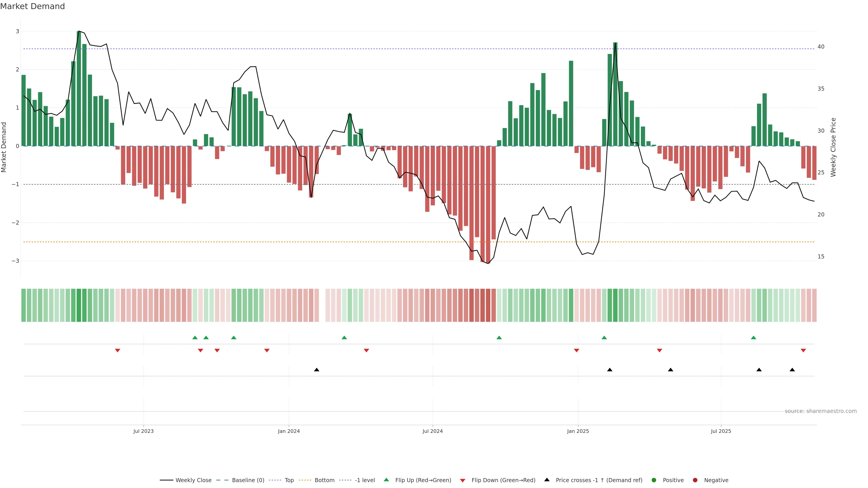Toggle the Top dotted line legend entry

click(x=289, y=480)
